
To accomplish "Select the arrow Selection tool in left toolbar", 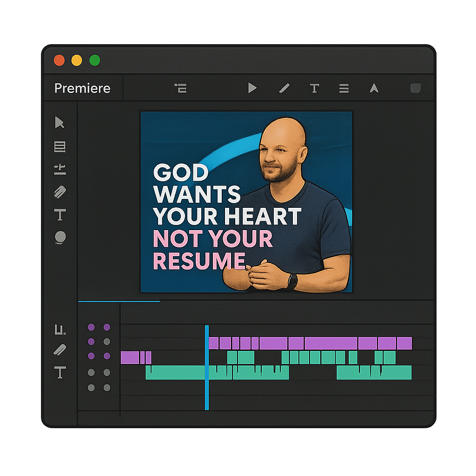I will 59,123.
